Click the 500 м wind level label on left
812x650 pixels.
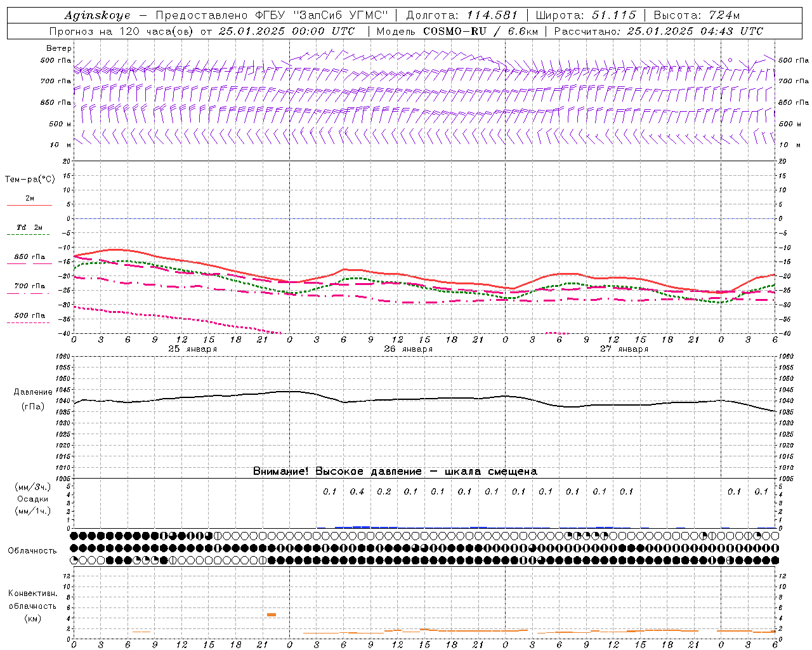point(60,124)
